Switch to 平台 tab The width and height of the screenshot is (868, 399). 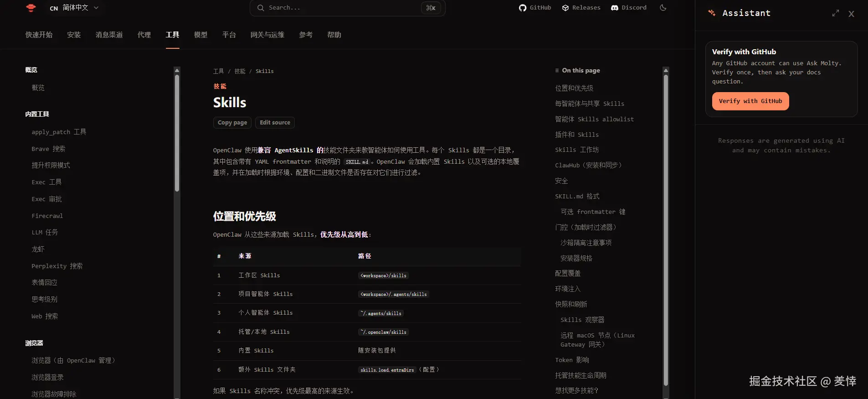pyautogui.click(x=229, y=35)
